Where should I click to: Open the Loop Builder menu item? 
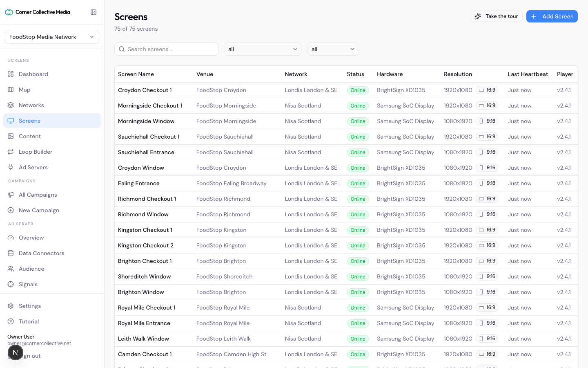pyautogui.click(x=52, y=152)
